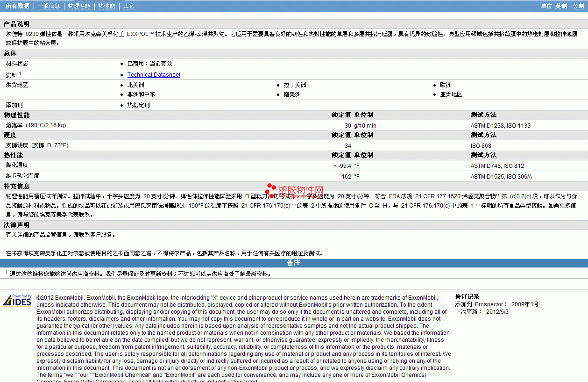
Task: Click the 产品说明 section heading
Action: pyautogui.click(x=17, y=24)
